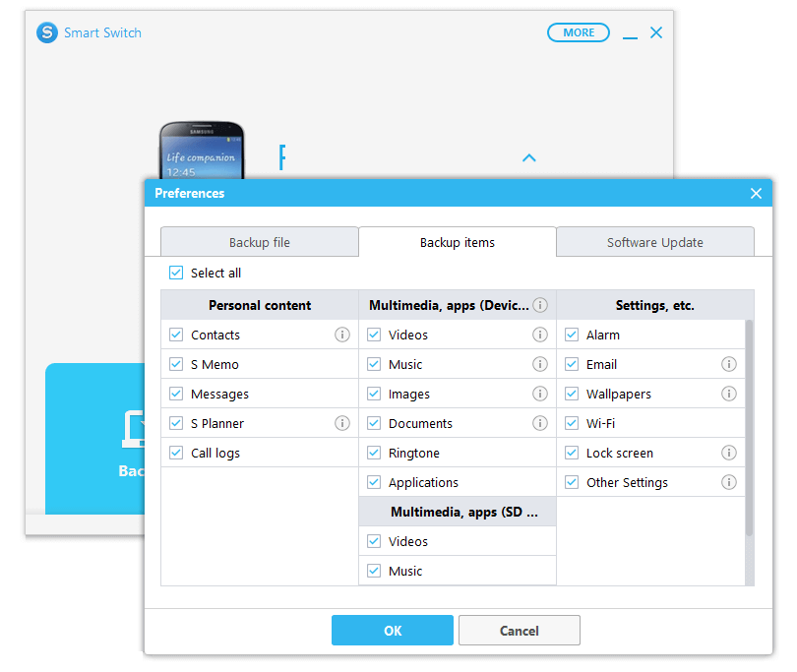The width and height of the screenshot is (797, 672).
Task: Uncheck the Email checkbox
Action: pos(572,364)
